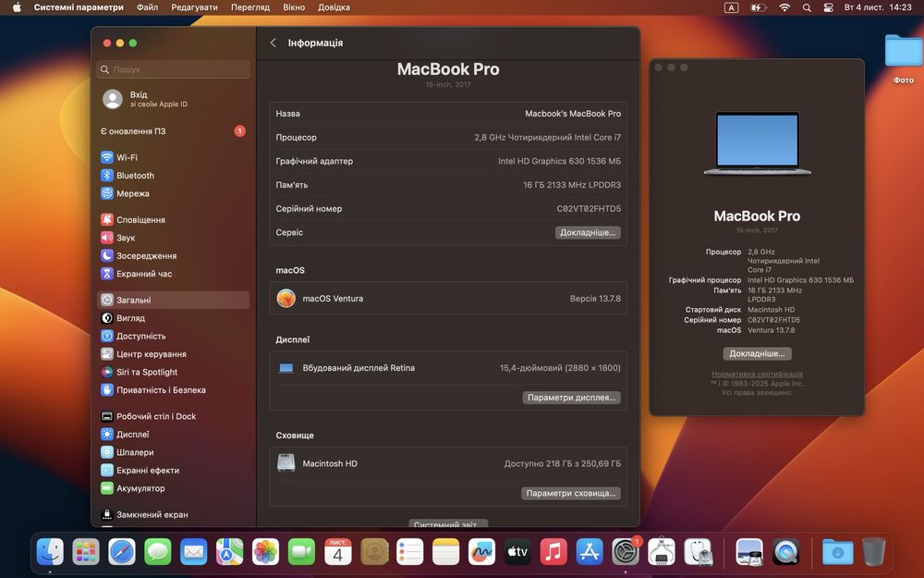Click the input source indicator in menu bar
924x578 pixels.
731,7
